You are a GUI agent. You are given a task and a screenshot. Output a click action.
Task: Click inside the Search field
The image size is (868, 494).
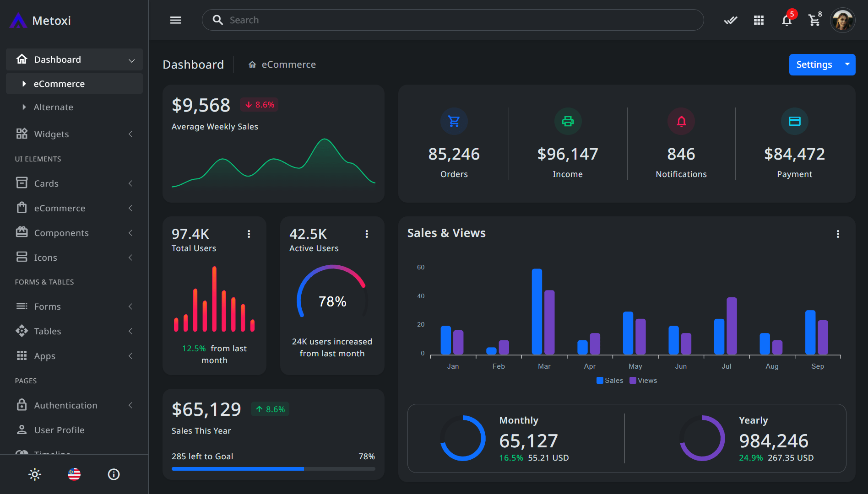pyautogui.click(x=452, y=20)
